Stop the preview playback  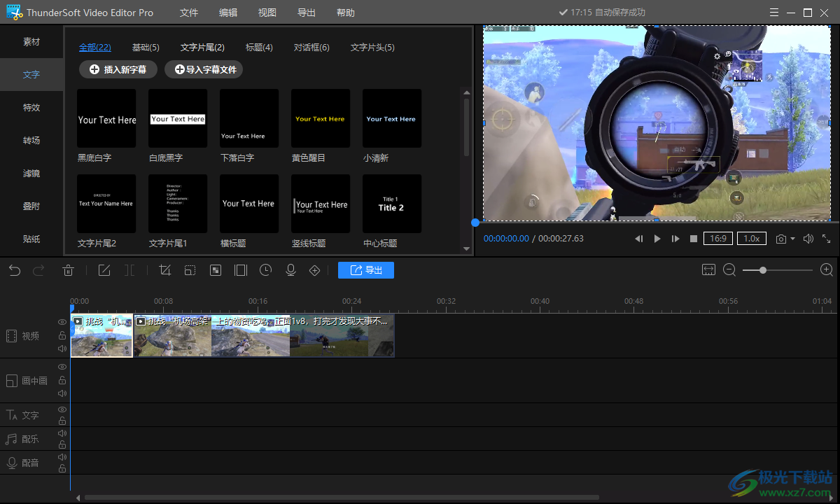tap(693, 239)
